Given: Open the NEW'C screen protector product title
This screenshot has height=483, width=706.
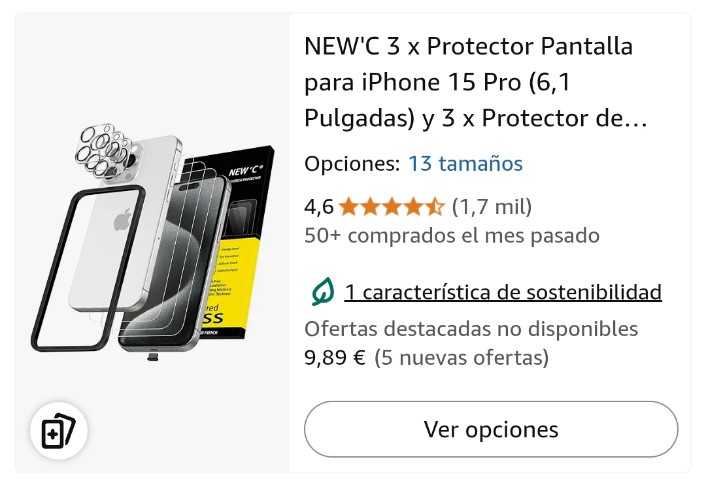Looking at the screenshot, I should tap(475, 82).
